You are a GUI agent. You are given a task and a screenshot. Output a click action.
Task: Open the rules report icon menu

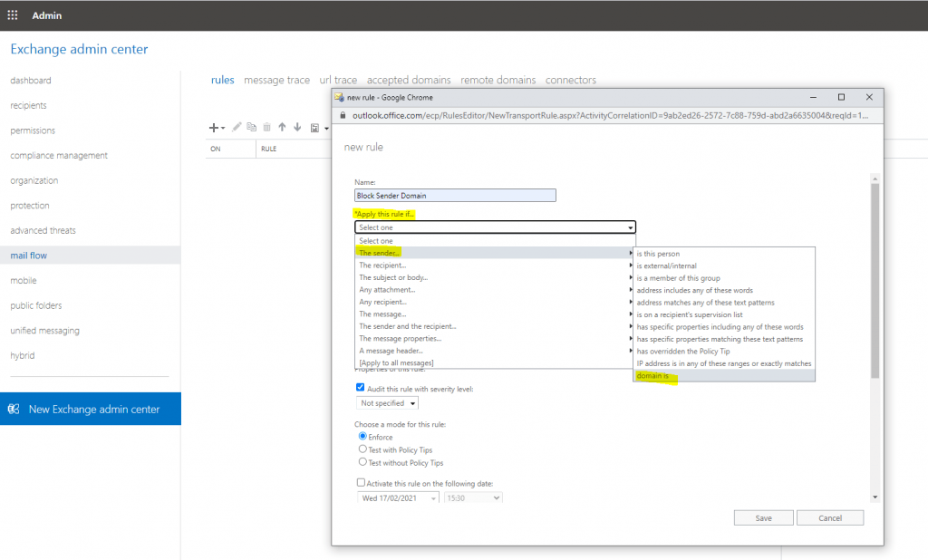coord(314,128)
